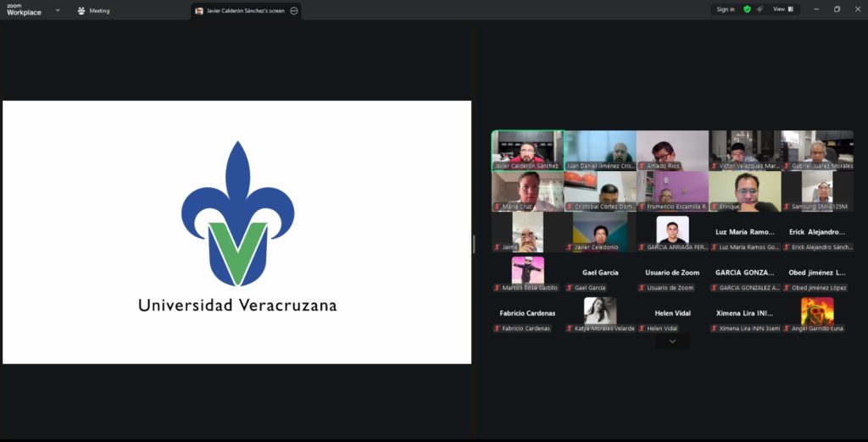
Task: Open the View layout menu
Action: click(782, 9)
